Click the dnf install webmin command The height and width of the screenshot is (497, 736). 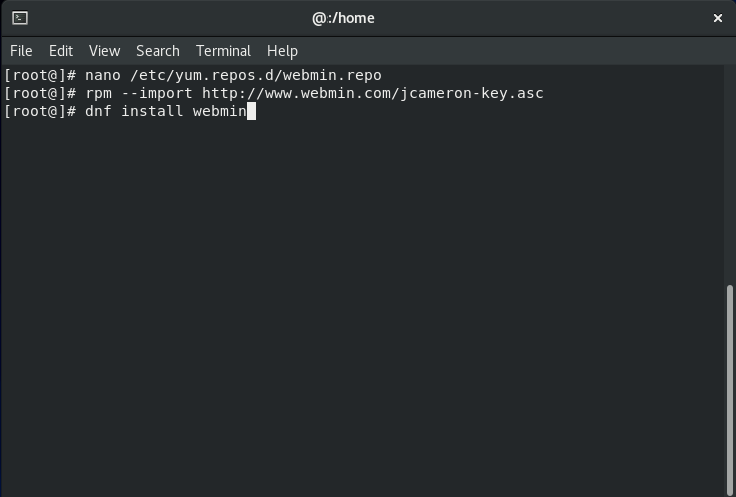(x=166, y=111)
